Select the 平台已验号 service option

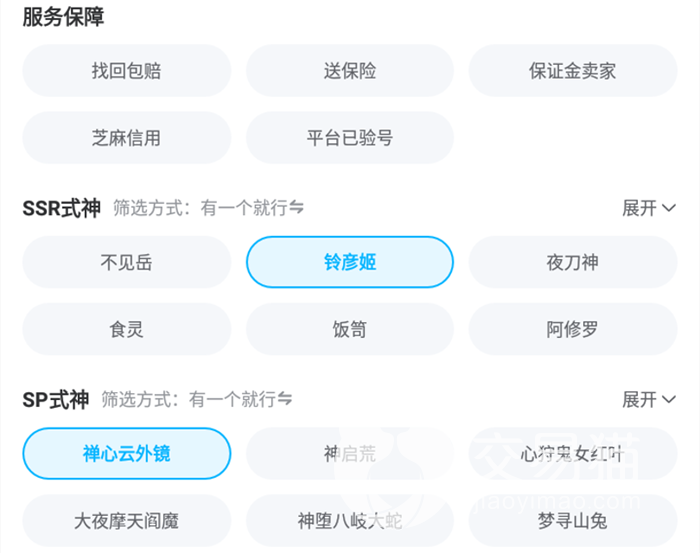point(350,138)
